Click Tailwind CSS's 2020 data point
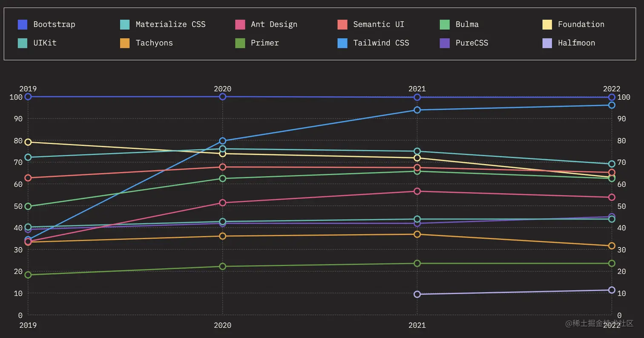 pyautogui.click(x=222, y=141)
